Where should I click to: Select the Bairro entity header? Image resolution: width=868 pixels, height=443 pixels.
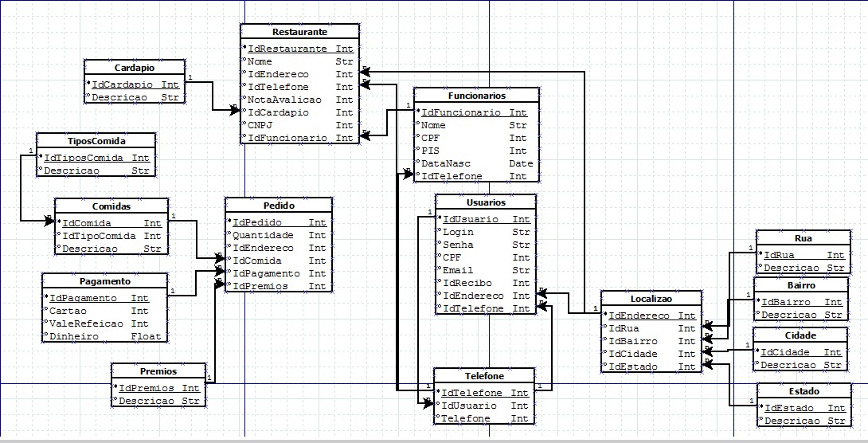[x=800, y=285]
